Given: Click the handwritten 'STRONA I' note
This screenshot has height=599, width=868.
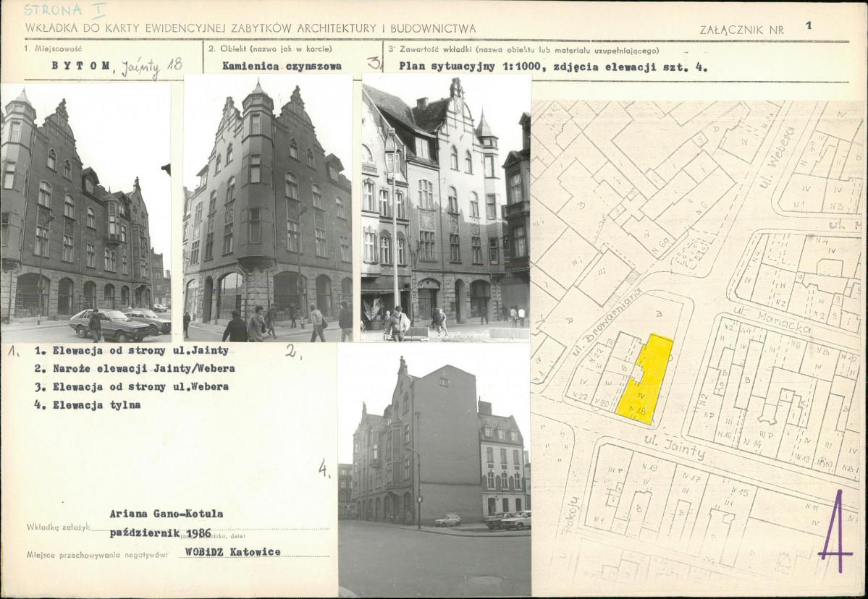Looking at the screenshot, I should (x=64, y=11).
